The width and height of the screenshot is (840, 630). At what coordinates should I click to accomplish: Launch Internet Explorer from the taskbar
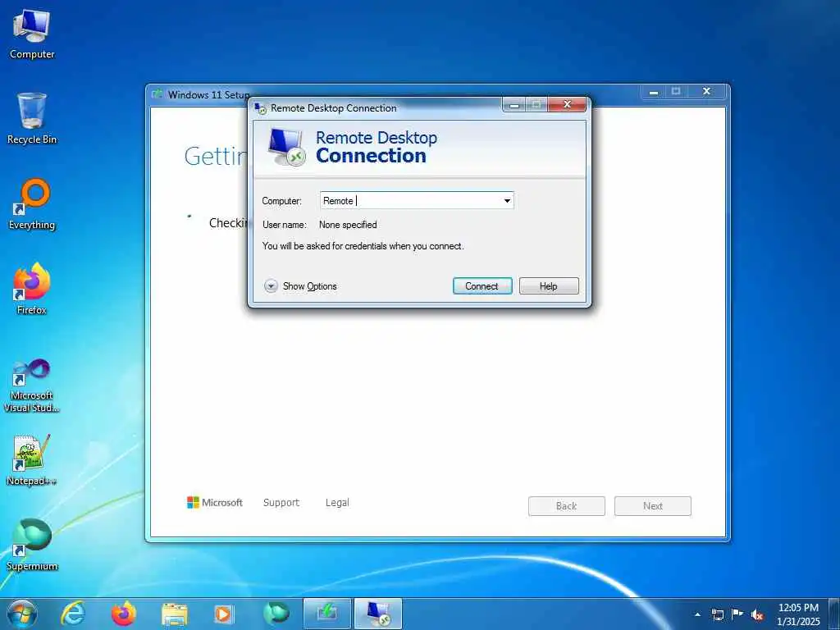click(x=73, y=614)
